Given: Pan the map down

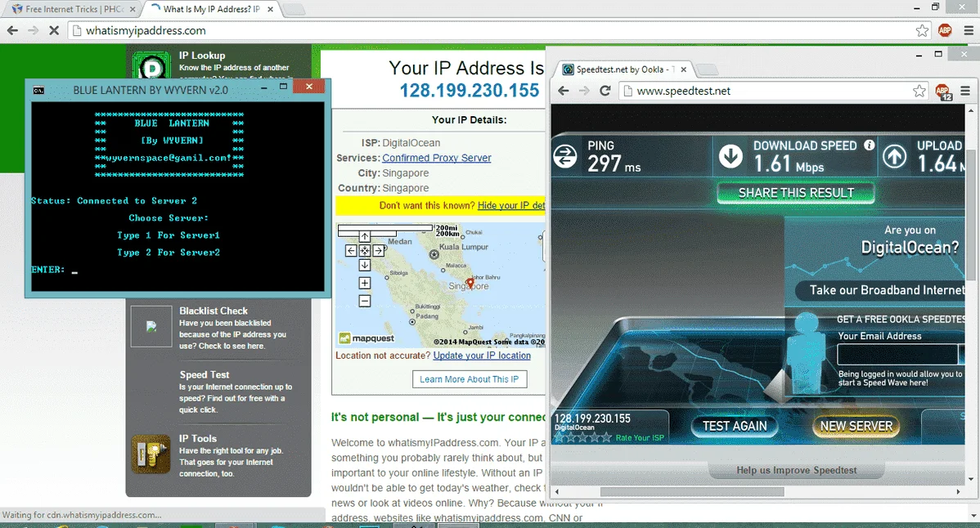Looking at the screenshot, I should click(364, 266).
